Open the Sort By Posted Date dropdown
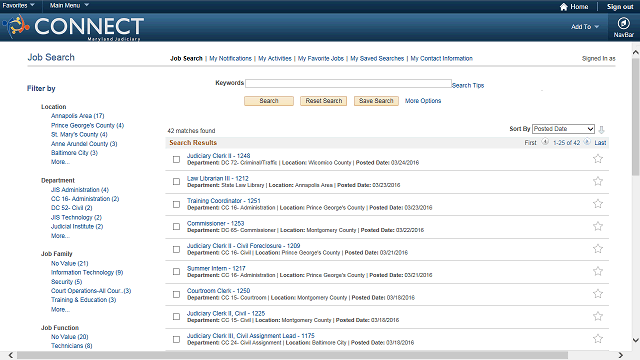Viewport: 640px width, 360px height. [x=563, y=129]
